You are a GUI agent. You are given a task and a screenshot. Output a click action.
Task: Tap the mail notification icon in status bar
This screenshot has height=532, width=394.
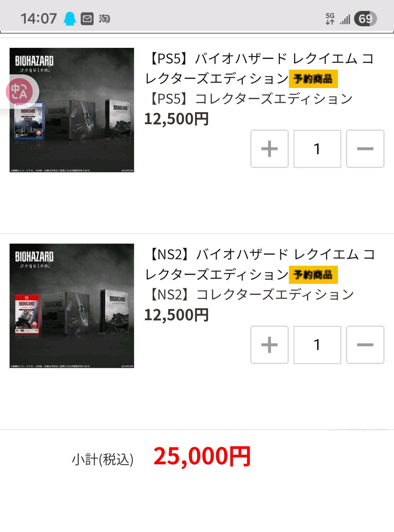[x=87, y=19]
